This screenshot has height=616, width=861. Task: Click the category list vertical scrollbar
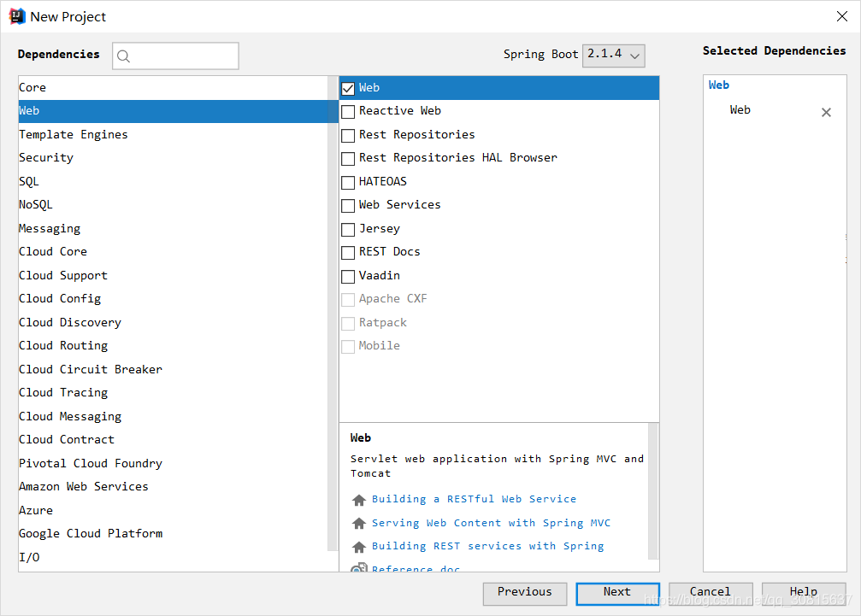pyautogui.click(x=333, y=314)
